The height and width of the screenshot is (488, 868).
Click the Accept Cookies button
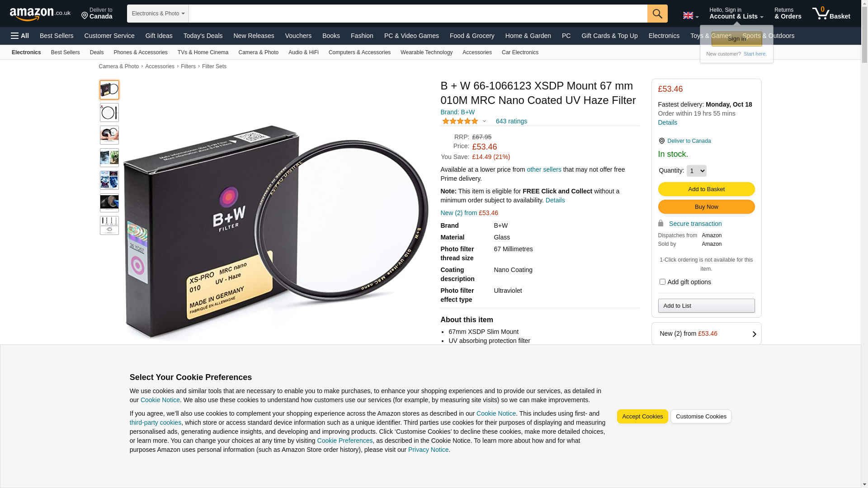(642, 417)
